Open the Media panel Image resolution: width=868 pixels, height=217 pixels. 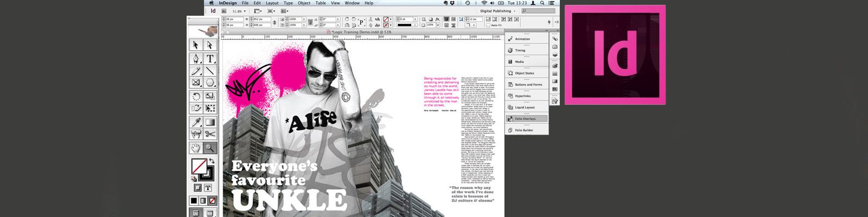(x=527, y=62)
